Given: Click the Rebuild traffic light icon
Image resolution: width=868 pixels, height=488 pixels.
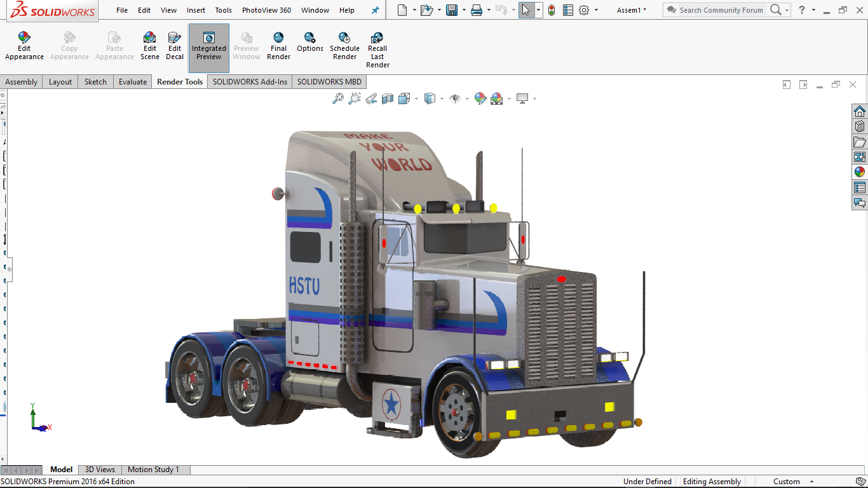Looking at the screenshot, I should (551, 10).
